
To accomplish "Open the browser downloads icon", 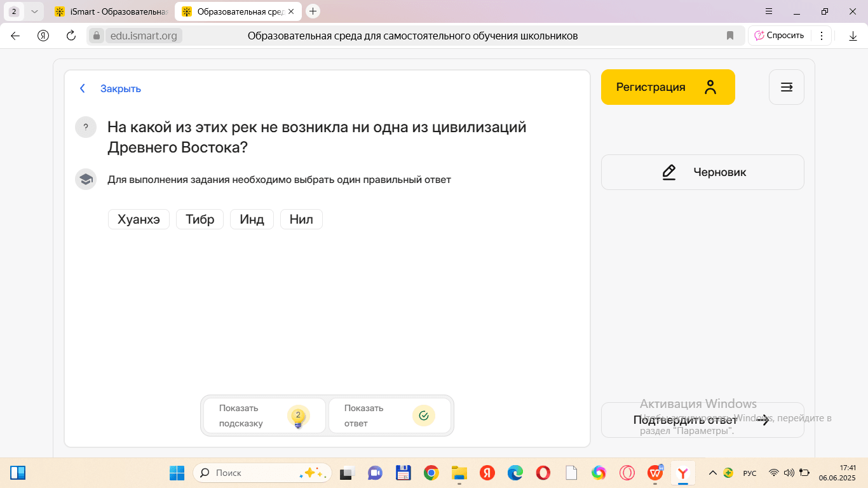I will point(853,36).
